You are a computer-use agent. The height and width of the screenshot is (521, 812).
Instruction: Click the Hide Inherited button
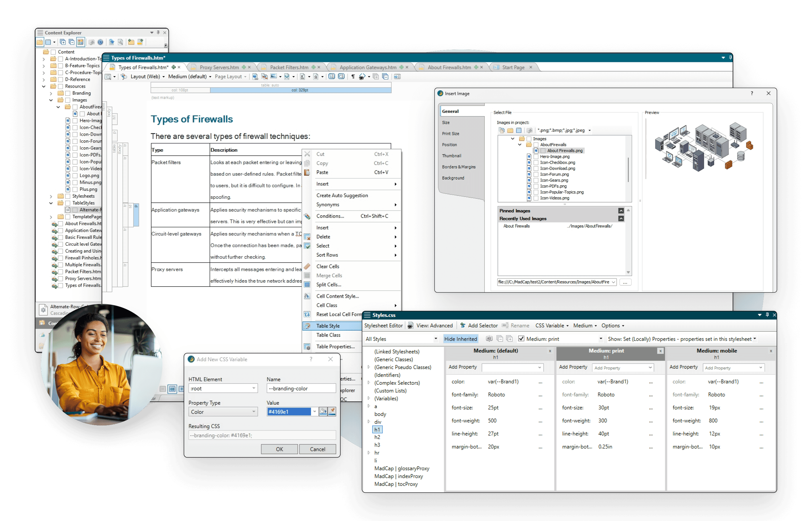[x=460, y=339]
